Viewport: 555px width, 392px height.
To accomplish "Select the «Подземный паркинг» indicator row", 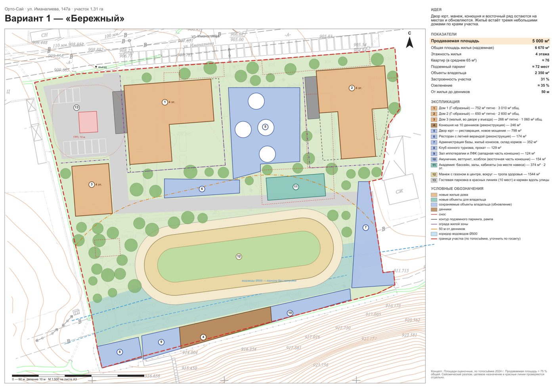I will pyautogui.click(x=490, y=67).
